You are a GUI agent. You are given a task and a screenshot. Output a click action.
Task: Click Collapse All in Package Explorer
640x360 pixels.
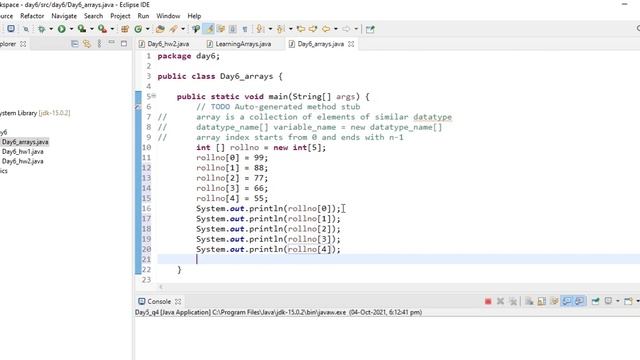pyautogui.click(x=74, y=44)
